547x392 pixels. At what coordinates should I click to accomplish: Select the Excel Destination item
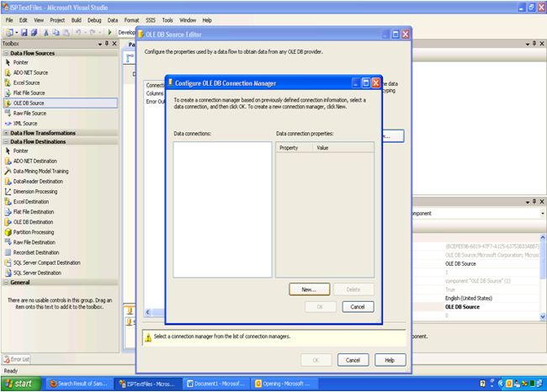[x=31, y=202]
